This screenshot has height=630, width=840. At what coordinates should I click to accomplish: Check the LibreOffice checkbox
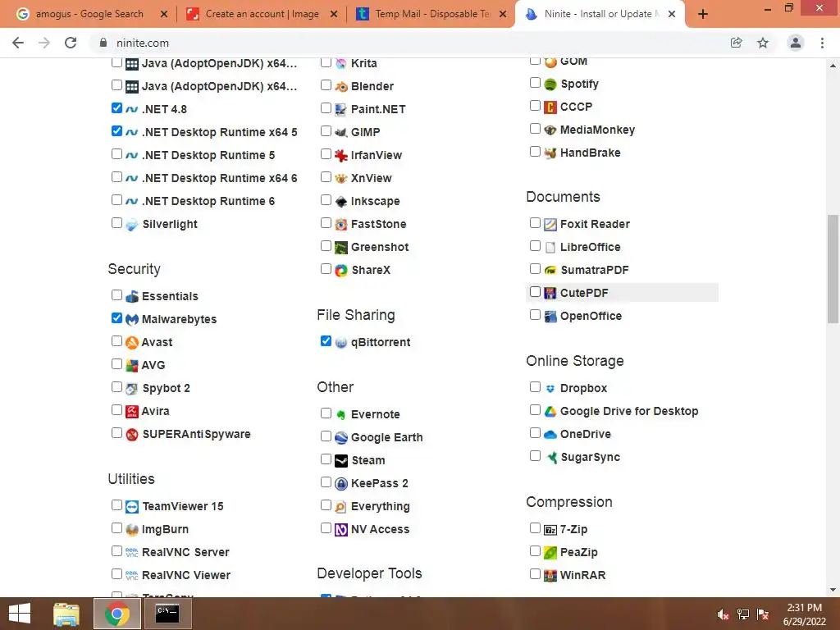pyautogui.click(x=535, y=246)
